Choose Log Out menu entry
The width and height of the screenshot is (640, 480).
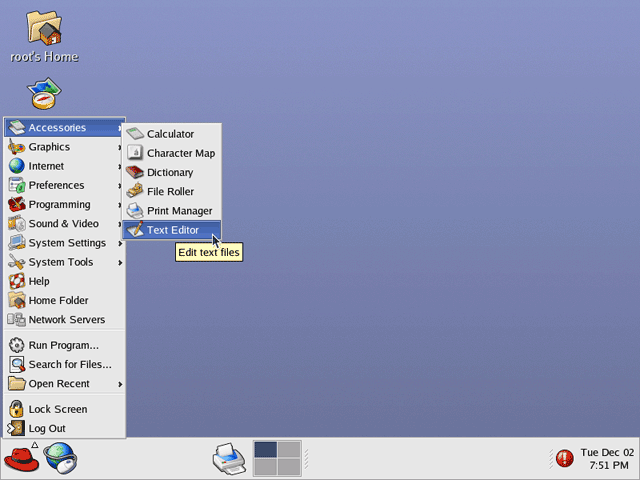click(x=64, y=428)
